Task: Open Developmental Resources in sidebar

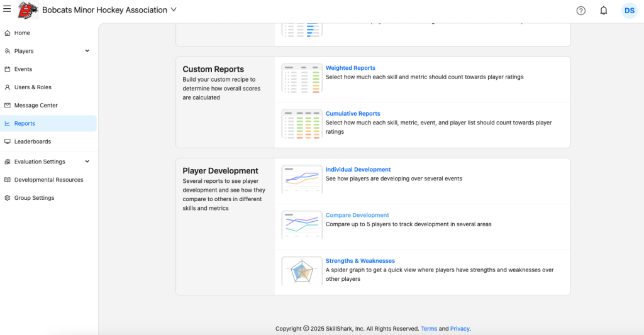Action: (48, 180)
